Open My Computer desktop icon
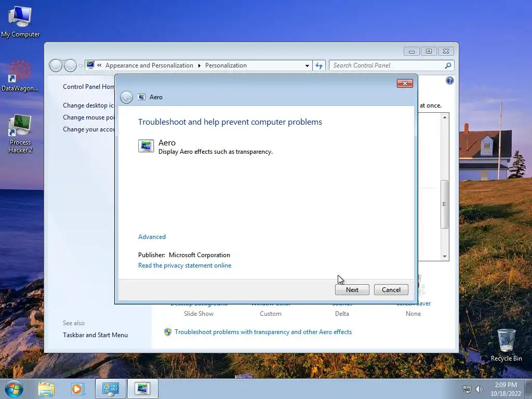Image resolution: width=532 pixels, height=399 pixels. [x=20, y=22]
